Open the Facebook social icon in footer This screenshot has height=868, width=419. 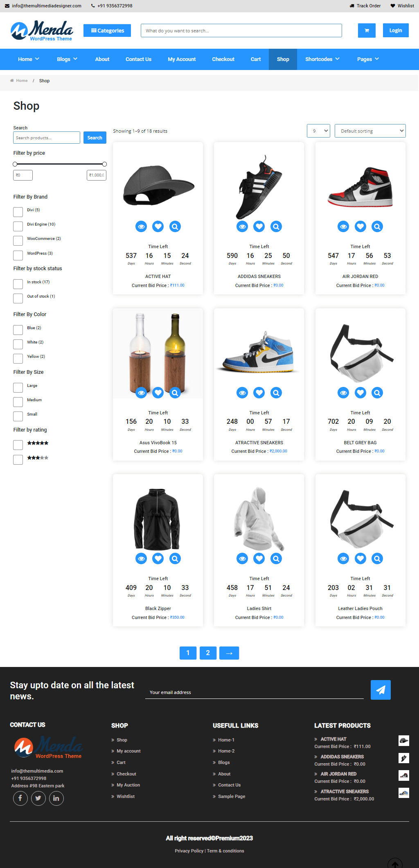[x=20, y=798]
